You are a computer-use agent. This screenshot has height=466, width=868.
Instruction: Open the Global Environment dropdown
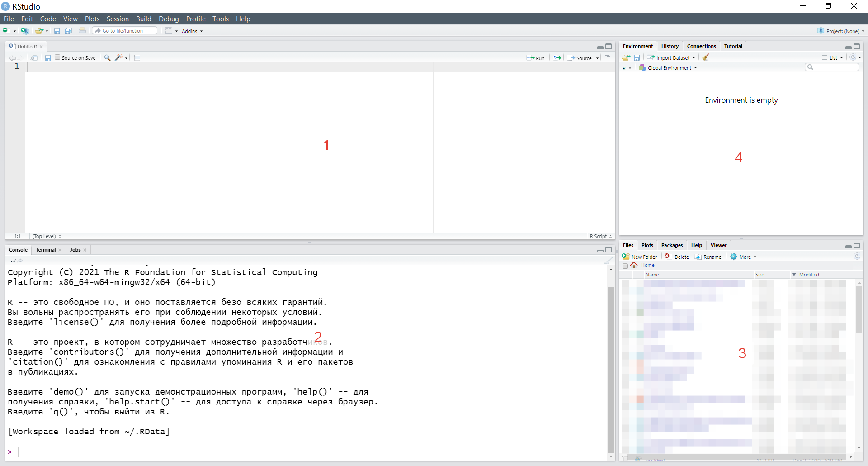pos(668,68)
